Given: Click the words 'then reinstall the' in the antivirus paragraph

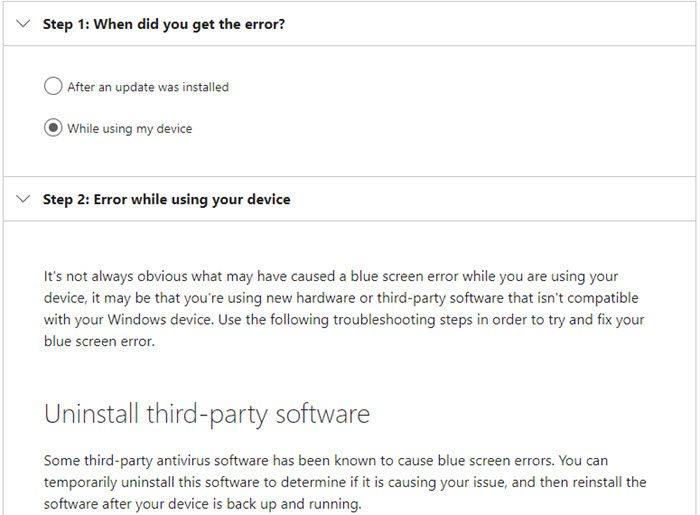Looking at the screenshot, I should 592,482.
